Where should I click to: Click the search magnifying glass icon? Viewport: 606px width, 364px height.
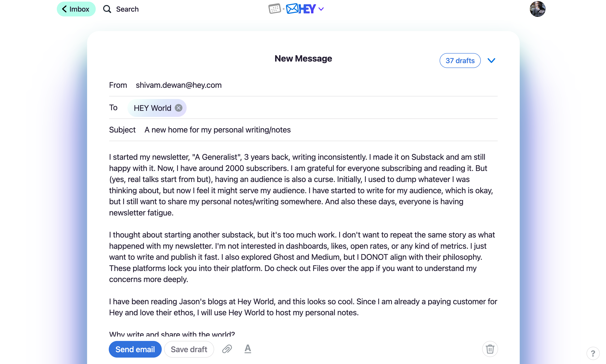point(107,9)
